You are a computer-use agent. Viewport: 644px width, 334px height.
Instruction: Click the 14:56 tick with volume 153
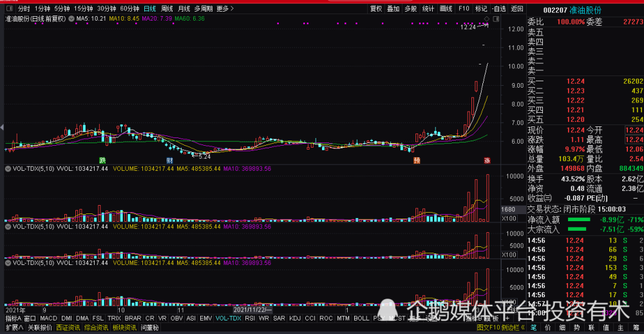click(x=585, y=268)
